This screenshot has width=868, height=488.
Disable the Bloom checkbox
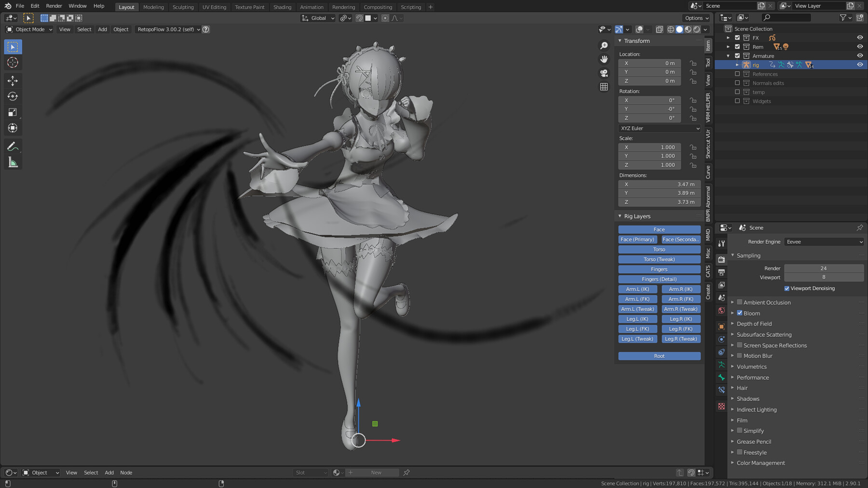740,313
